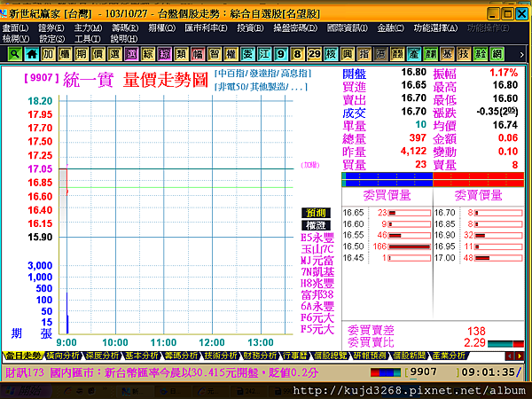The width and height of the screenshot is (532, 399).
Task: Click the red 幅 toolbar icon
Action: tap(198, 54)
